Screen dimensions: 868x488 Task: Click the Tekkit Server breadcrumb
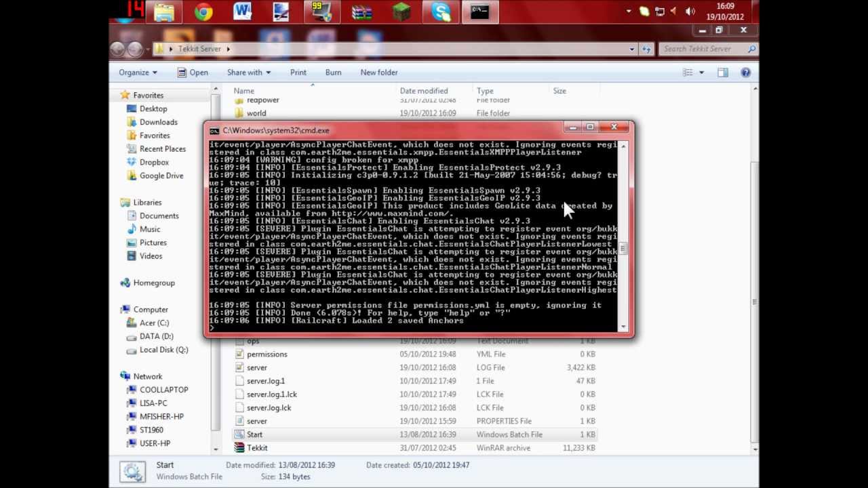pos(199,49)
